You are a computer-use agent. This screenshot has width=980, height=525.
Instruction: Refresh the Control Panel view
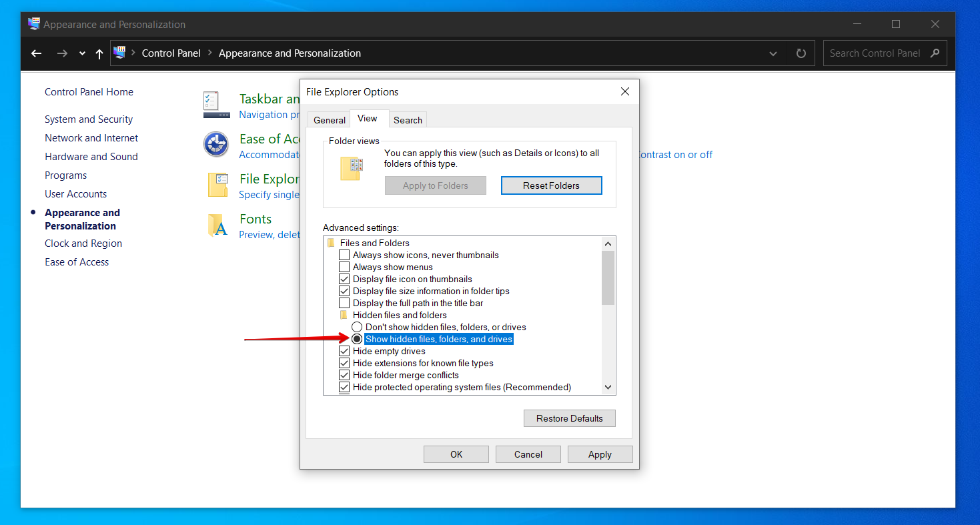pyautogui.click(x=801, y=53)
